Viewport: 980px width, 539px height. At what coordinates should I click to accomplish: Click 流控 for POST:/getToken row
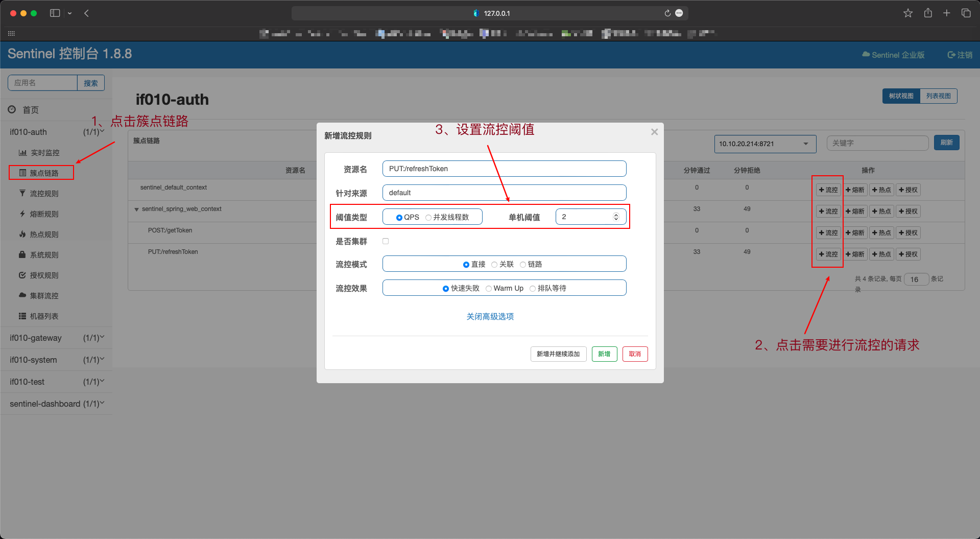pos(828,232)
